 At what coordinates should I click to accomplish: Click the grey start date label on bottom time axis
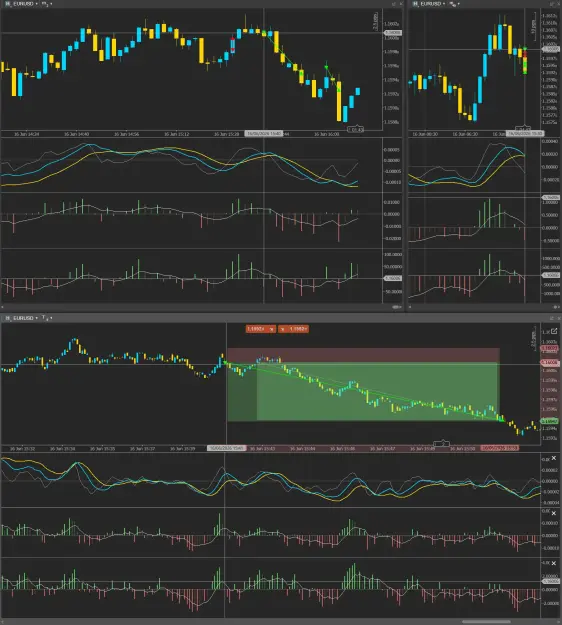tap(226, 448)
